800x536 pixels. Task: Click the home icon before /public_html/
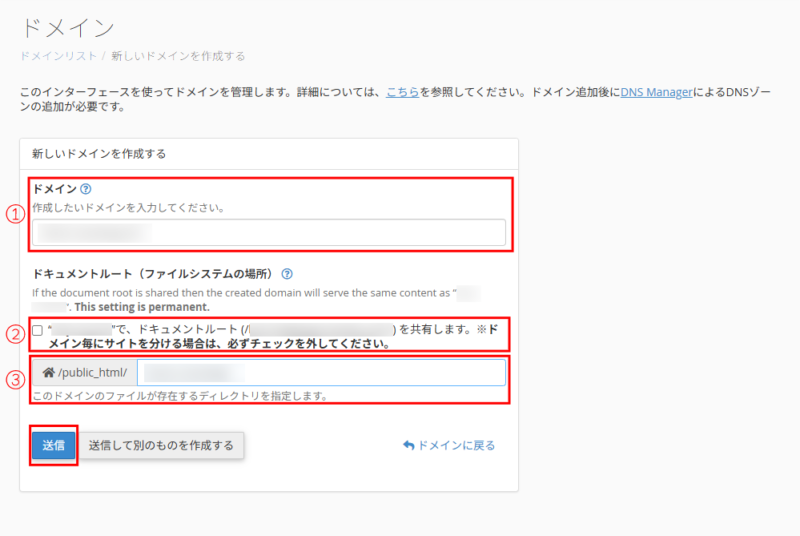[x=48, y=373]
